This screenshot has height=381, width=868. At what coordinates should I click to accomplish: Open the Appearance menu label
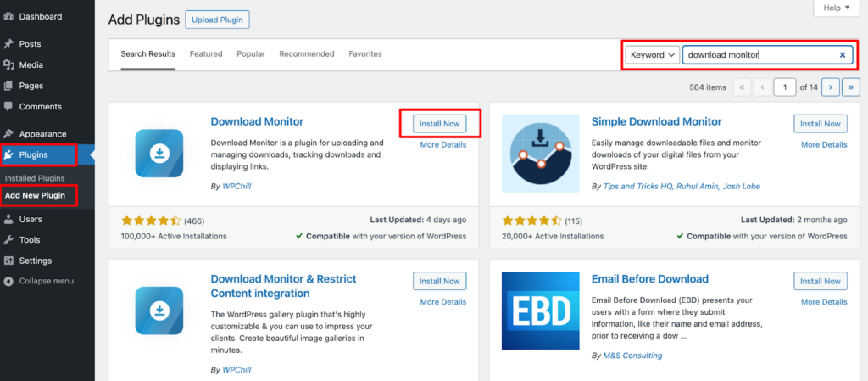tap(42, 134)
